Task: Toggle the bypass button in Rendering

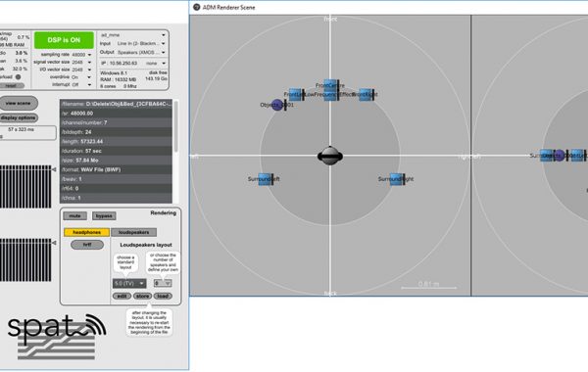Action: tap(104, 215)
